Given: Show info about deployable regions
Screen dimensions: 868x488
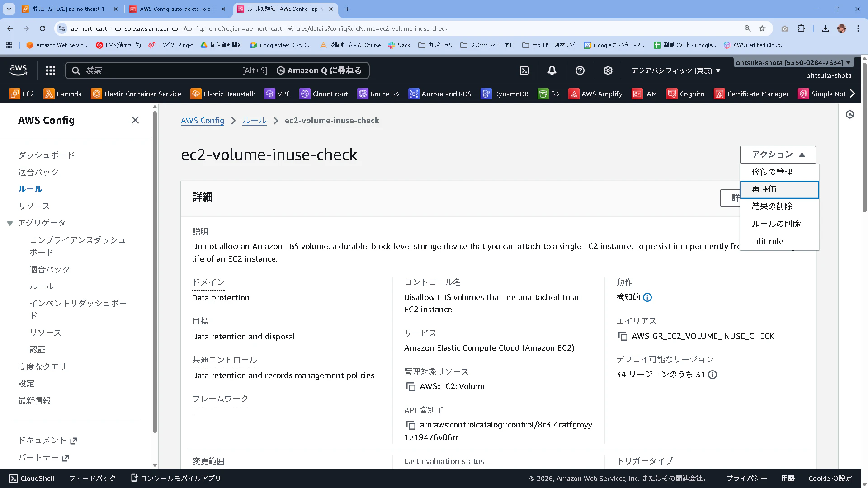Looking at the screenshot, I should [x=712, y=375].
